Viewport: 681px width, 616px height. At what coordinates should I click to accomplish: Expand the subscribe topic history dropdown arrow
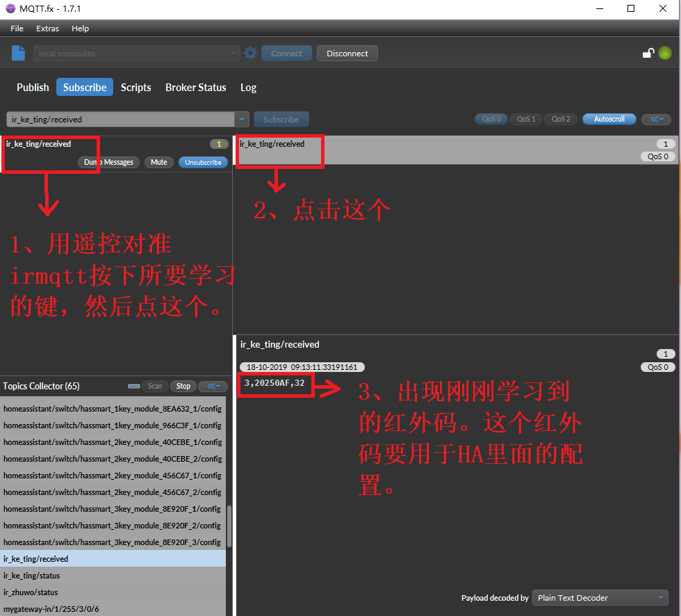coord(242,120)
